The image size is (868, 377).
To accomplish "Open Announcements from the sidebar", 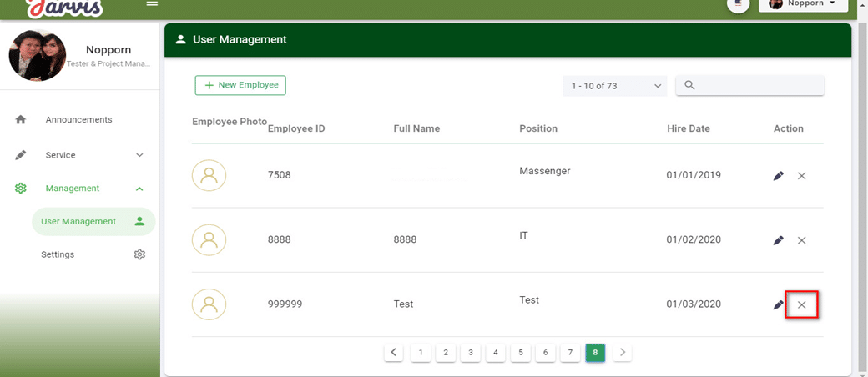I will point(78,120).
